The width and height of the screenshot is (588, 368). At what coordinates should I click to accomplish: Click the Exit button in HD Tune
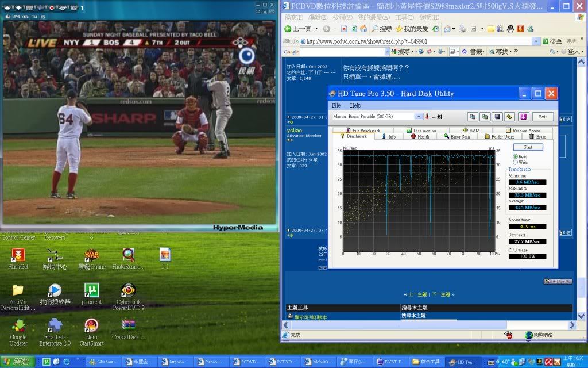tap(543, 117)
